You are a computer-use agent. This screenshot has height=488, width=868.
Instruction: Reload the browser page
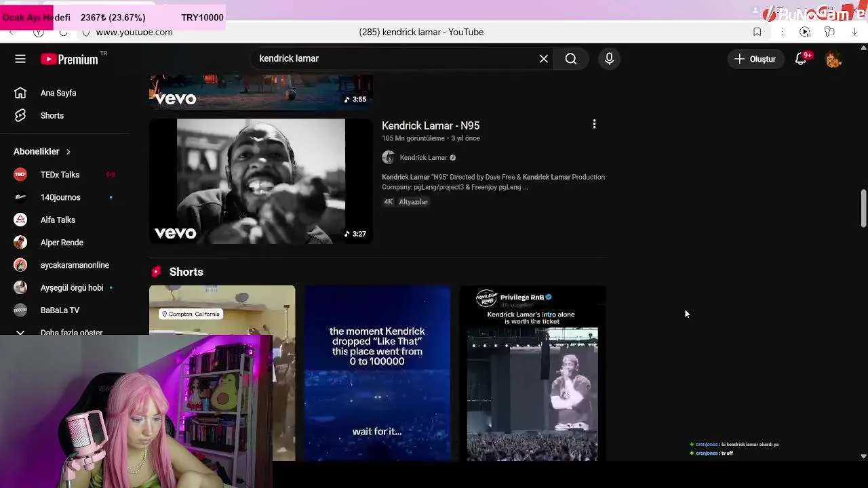(63, 32)
